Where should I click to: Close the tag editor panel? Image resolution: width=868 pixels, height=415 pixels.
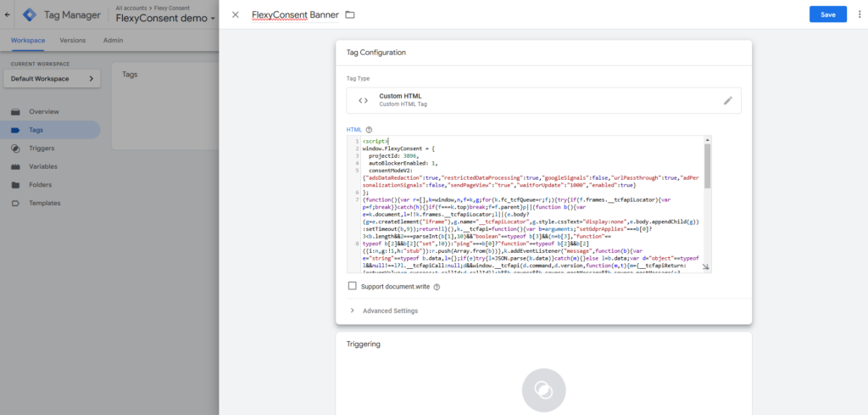coord(236,14)
